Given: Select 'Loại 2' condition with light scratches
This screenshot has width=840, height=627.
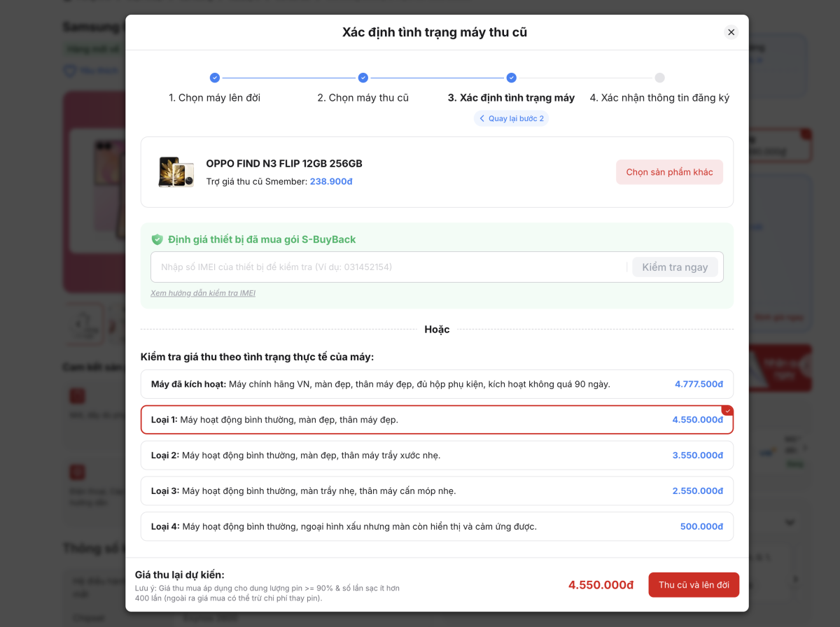Looking at the screenshot, I should tap(437, 456).
